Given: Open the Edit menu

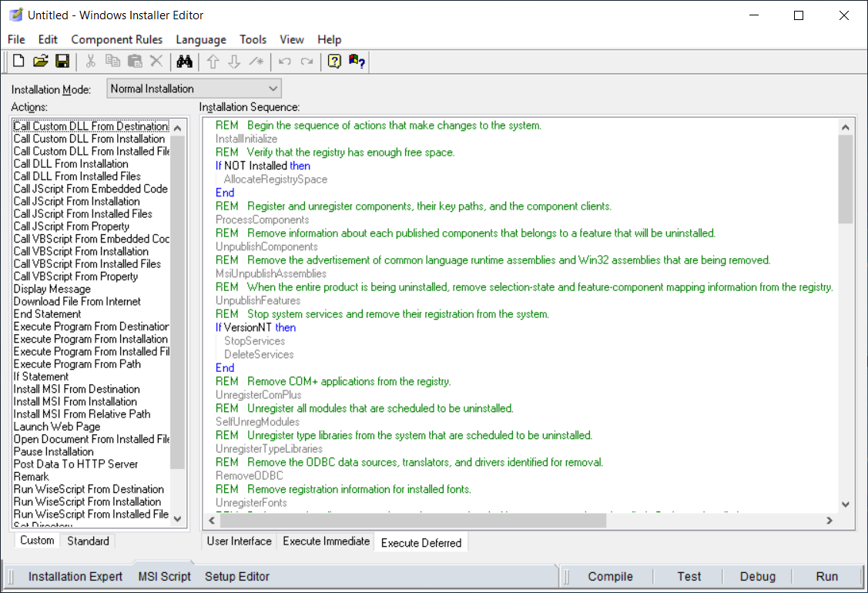Looking at the screenshot, I should pyautogui.click(x=48, y=39).
